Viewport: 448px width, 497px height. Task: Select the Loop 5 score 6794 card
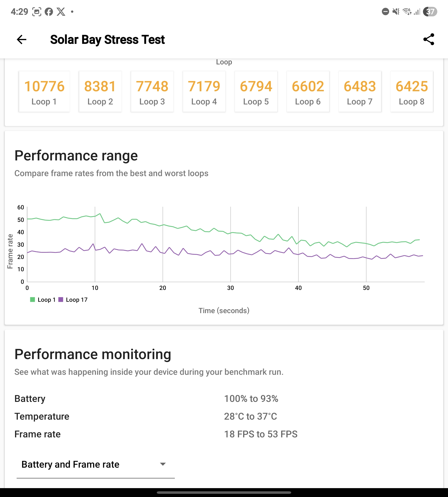point(256,91)
